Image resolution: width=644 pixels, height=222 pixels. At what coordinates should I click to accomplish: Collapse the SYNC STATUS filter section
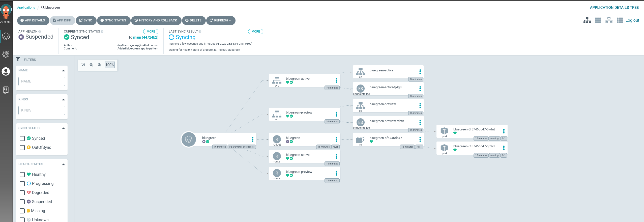63,128
